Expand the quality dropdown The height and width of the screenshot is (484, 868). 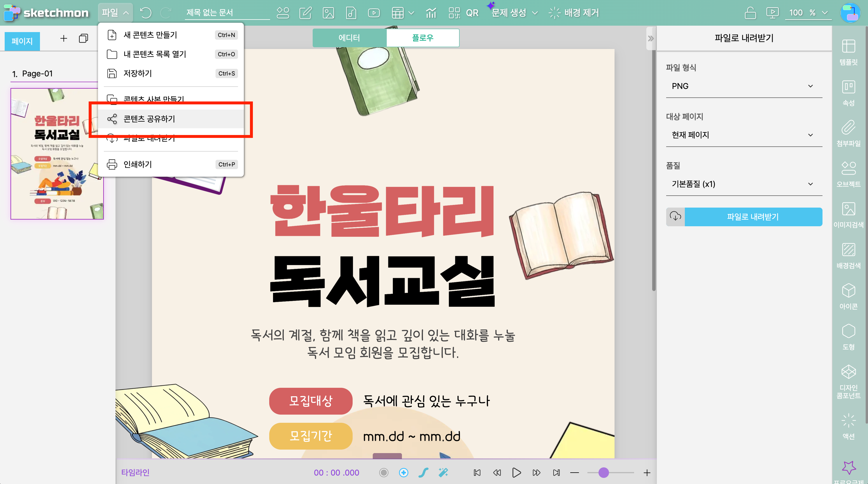tap(744, 184)
